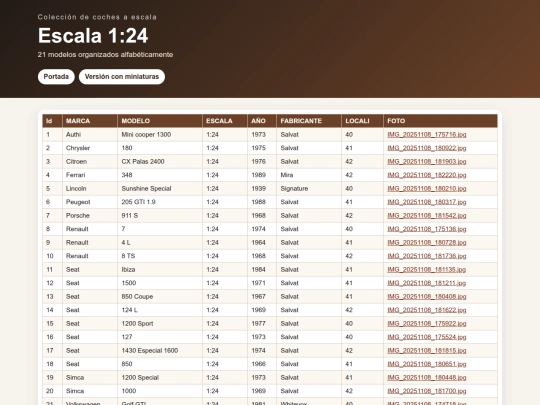The height and width of the screenshot is (405, 540).
Task: Select the 'Peugeot' brand cell
Action: click(90, 202)
